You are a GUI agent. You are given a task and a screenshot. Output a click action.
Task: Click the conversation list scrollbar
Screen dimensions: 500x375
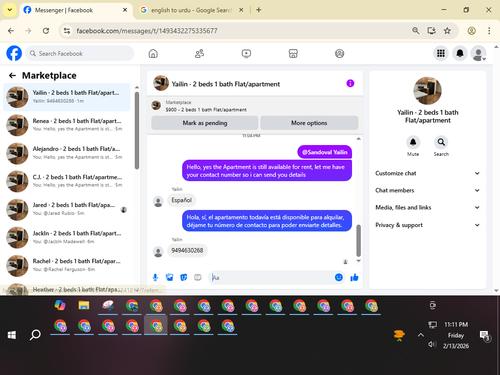[137, 131]
